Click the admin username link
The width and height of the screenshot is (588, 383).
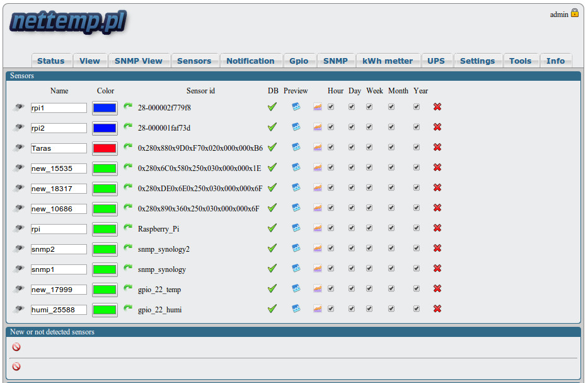pyautogui.click(x=559, y=15)
